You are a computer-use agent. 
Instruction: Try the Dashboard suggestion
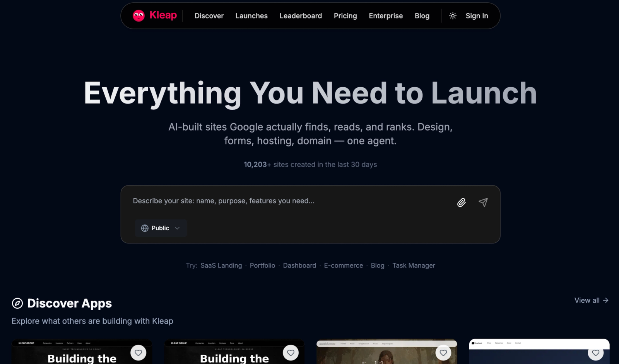(299, 265)
